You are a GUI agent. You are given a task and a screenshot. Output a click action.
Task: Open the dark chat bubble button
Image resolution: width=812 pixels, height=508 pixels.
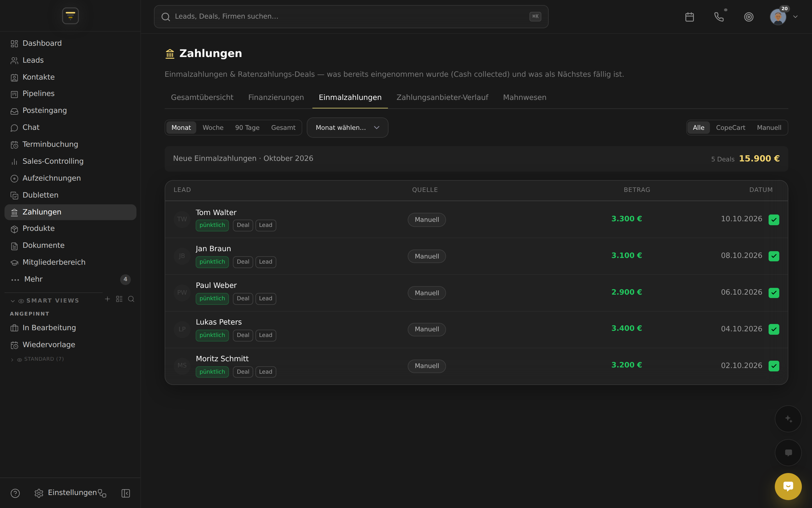click(788, 452)
